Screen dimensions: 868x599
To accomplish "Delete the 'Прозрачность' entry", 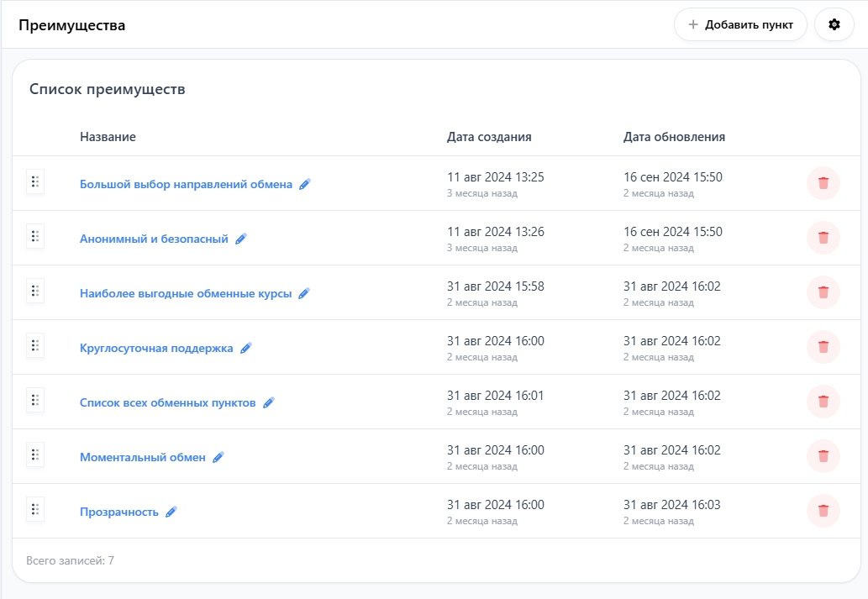I will tap(823, 511).
